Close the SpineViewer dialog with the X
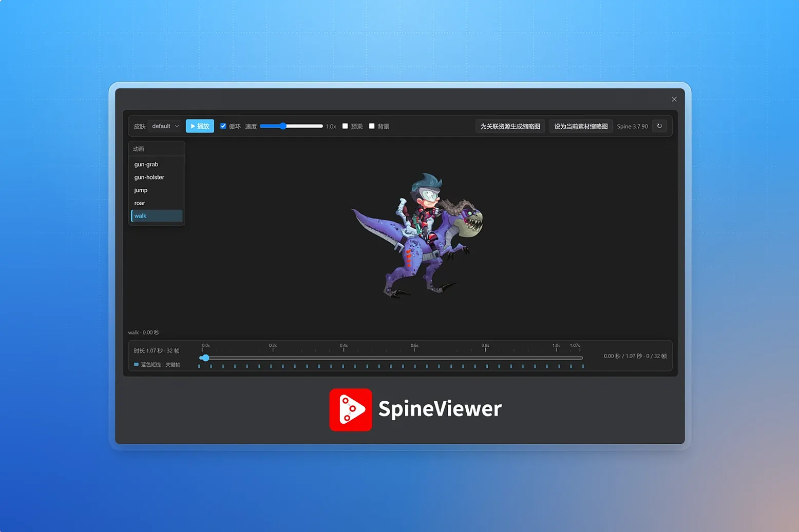Viewport: 799px width, 532px height. [674, 100]
